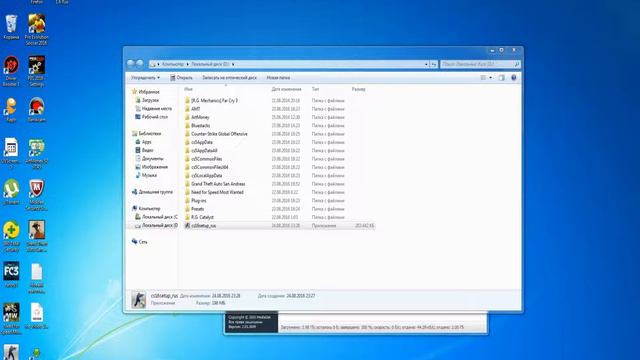The height and width of the screenshot is (360, 640).
Task: Select the R.G. Catalyst folder
Action: coord(202,217)
